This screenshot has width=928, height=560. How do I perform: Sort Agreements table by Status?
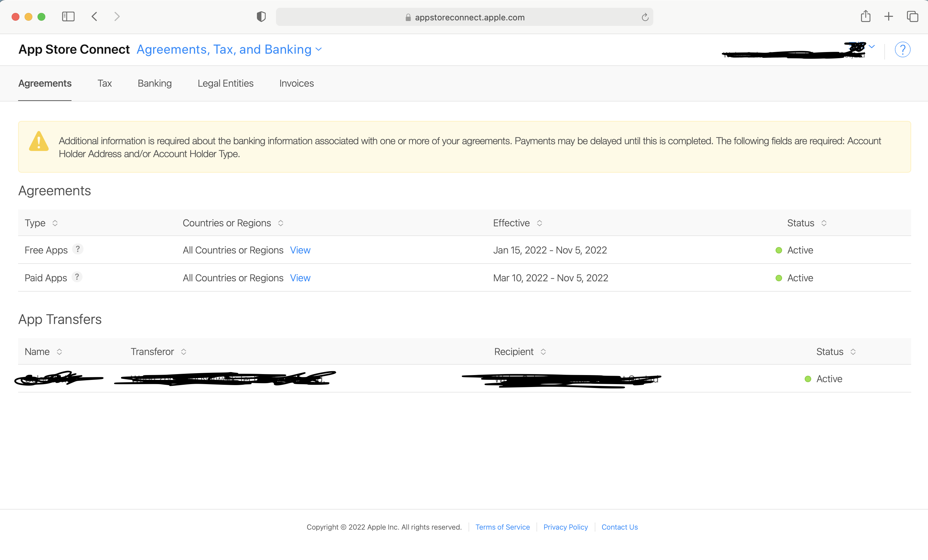(807, 223)
